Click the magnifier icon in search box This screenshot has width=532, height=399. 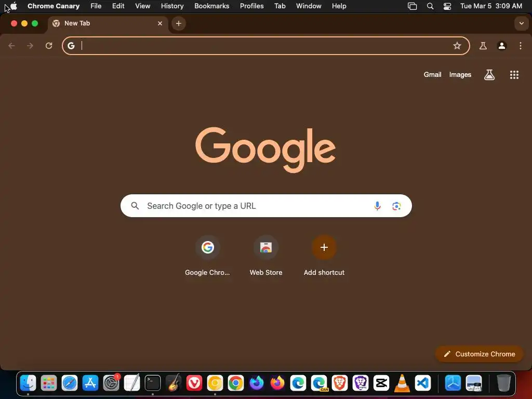tap(135, 206)
